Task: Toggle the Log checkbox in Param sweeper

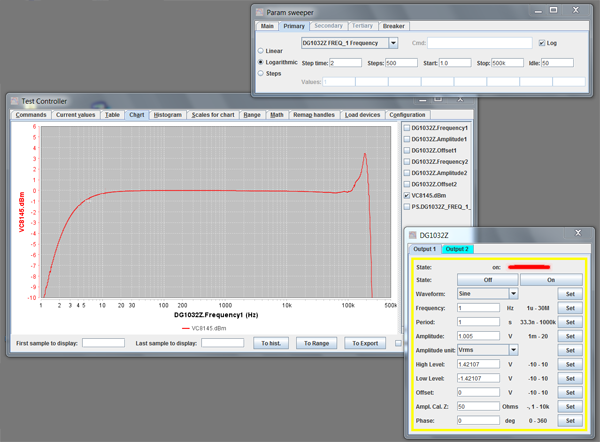Action: pos(542,43)
